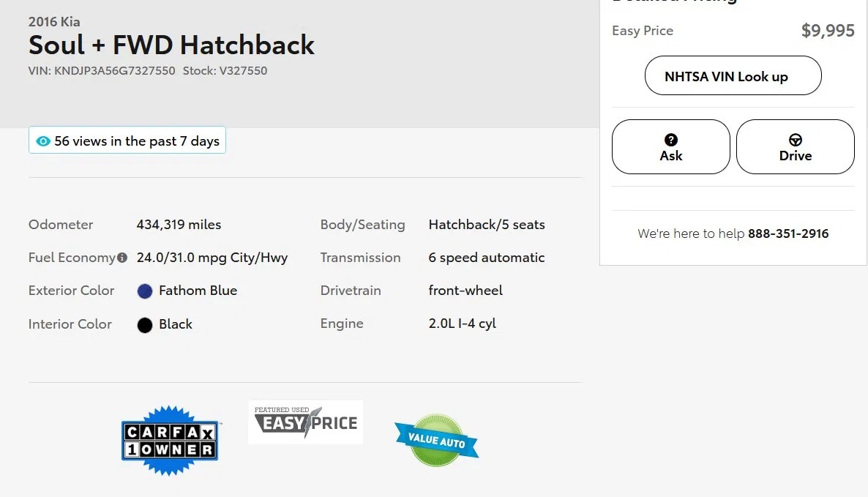
Task: Click the Black interior color swatch
Action: 145,325
